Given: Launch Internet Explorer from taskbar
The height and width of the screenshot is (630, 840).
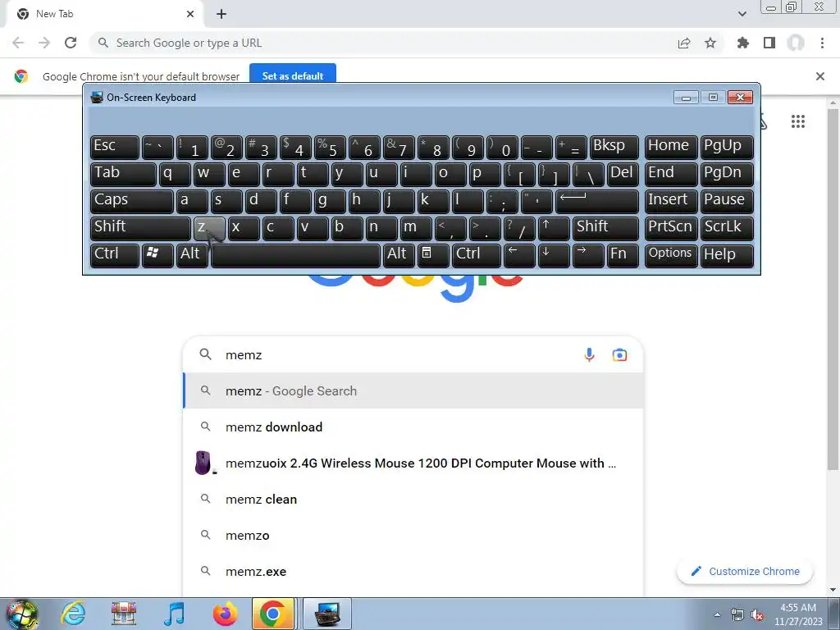Looking at the screenshot, I should coord(73,614).
